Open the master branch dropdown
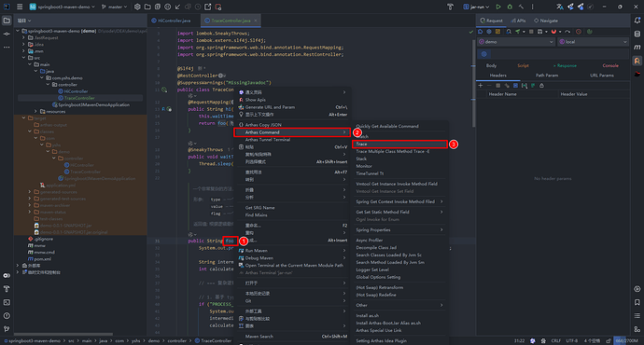This screenshot has height=345, width=644. click(114, 7)
